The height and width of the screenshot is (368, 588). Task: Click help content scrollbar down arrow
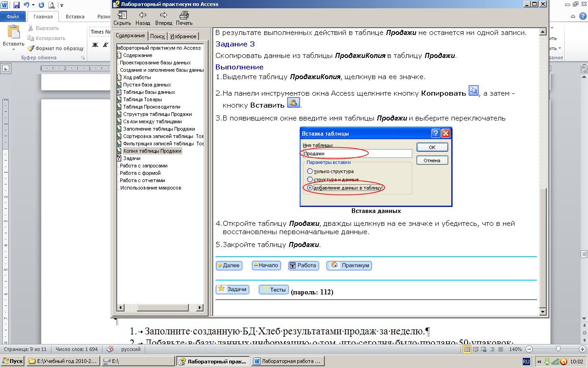tap(543, 312)
